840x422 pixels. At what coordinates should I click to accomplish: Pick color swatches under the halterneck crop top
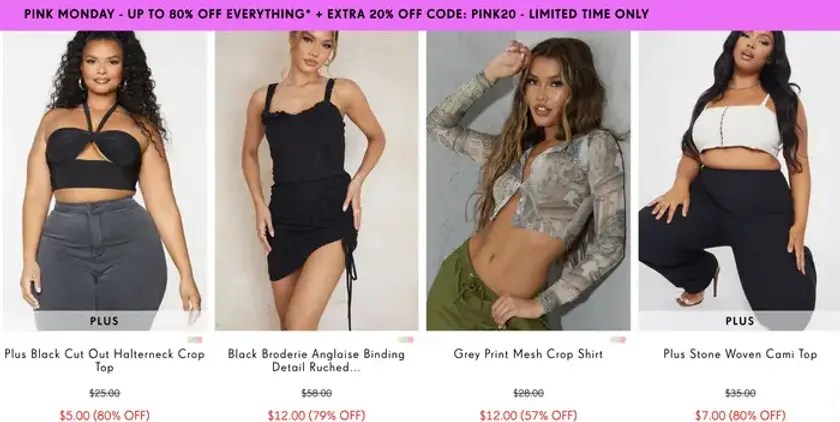pos(195,340)
